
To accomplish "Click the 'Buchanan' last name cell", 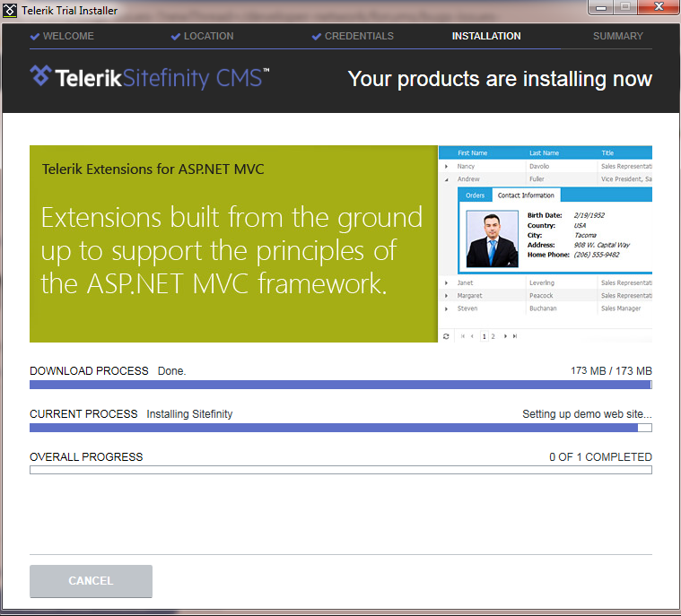I will [543, 308].
